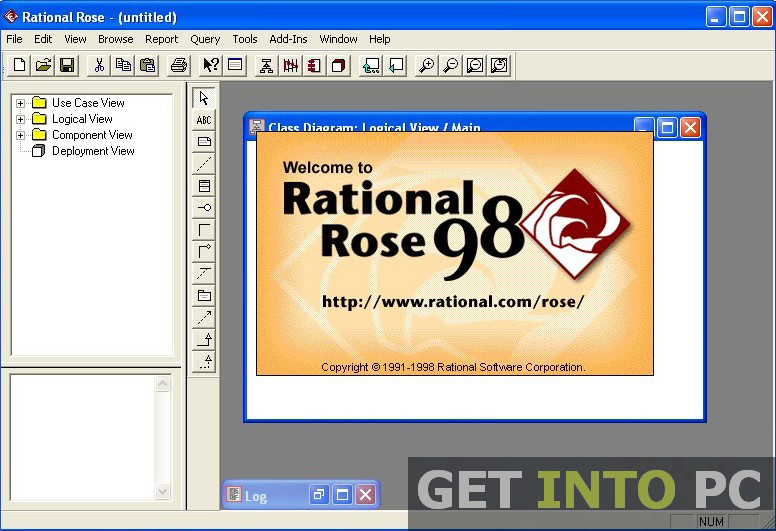The image size is (776, 531).
Task: Expand the Use Case View node
Action: (x=20, y=103)
